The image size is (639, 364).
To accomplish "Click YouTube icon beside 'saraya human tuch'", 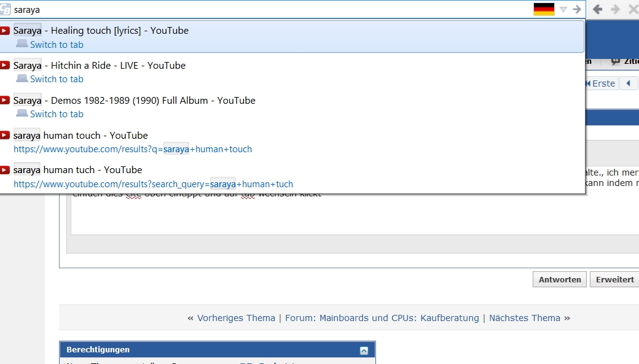I will (x=5, y=170).
